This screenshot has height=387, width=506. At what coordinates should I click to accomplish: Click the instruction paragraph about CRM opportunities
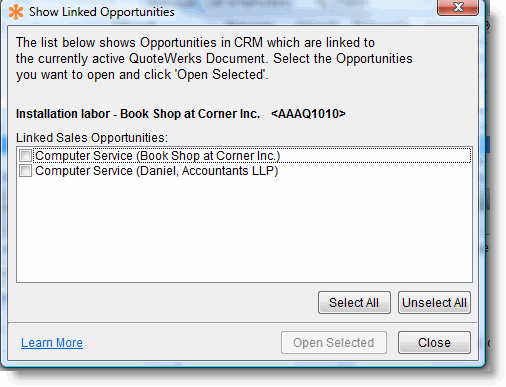[x=214, y=59]
